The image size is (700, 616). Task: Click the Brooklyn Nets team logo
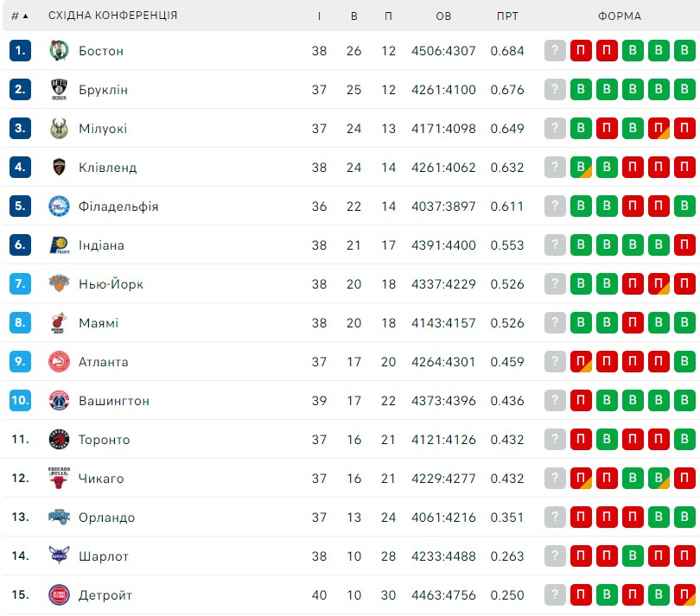[59, 89]
